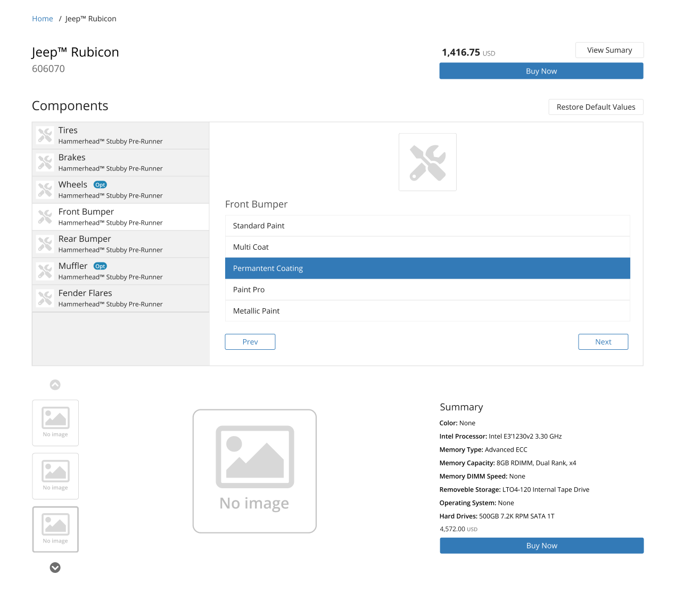Click the Hard Drives summary line

[x=497, y=516]
